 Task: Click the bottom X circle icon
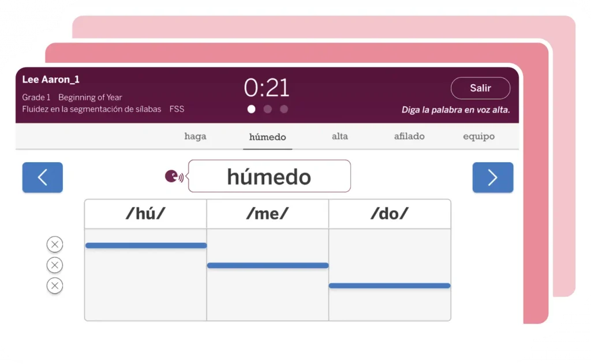point(55,286)
